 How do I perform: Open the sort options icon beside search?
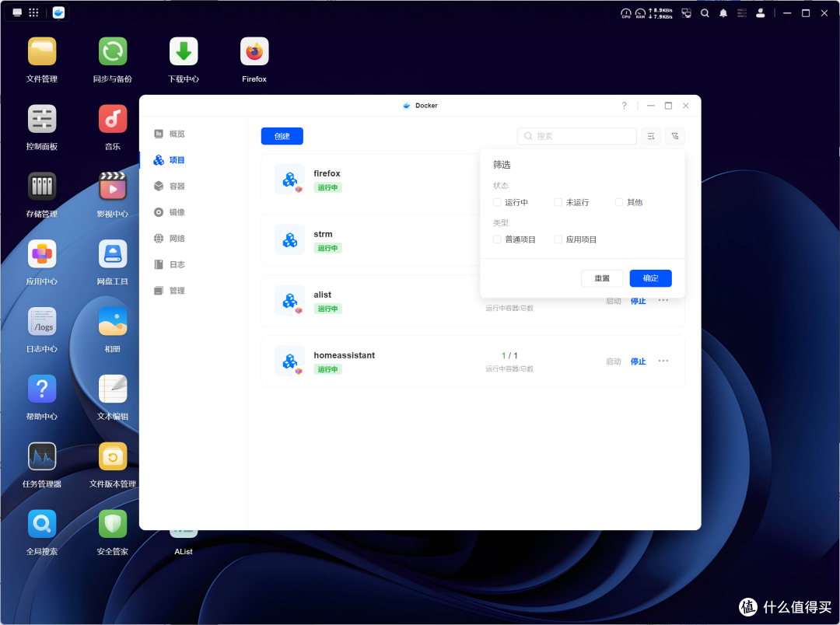[x=651, y=136]
